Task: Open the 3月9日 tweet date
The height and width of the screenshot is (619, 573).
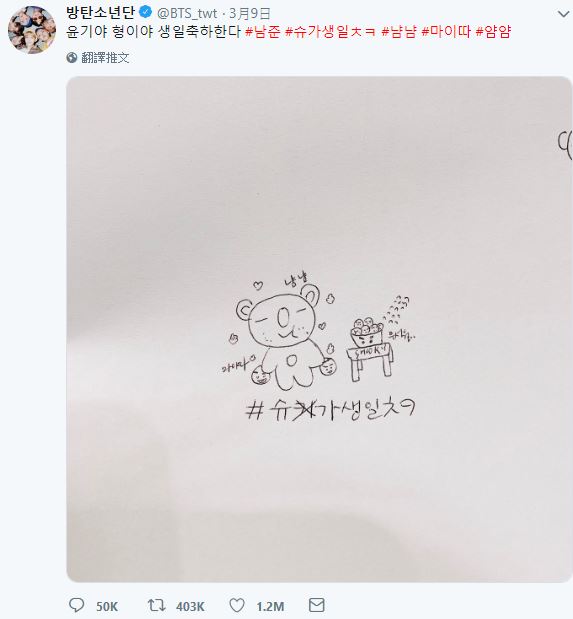Action: pos(250,13)
